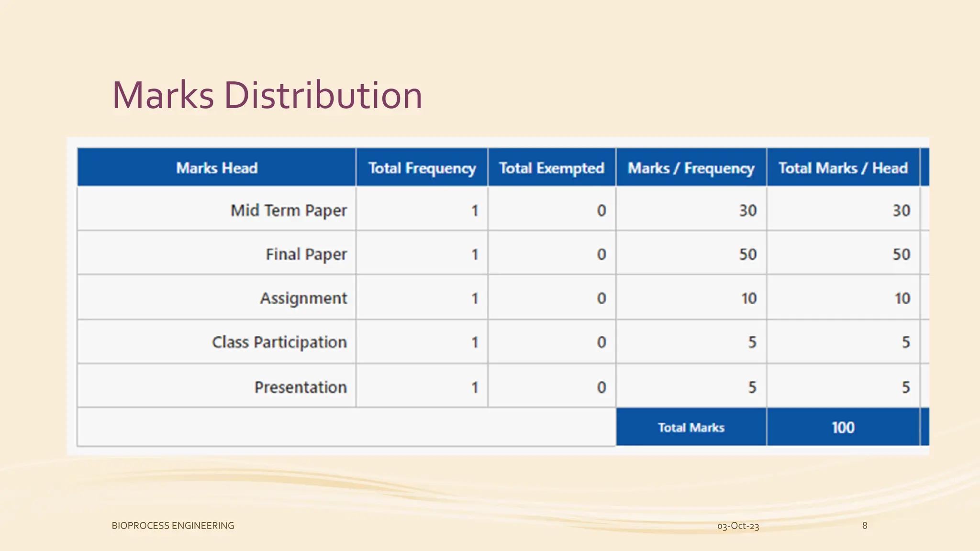Click the date '03-Oct-23' in footer

(738, 526)
